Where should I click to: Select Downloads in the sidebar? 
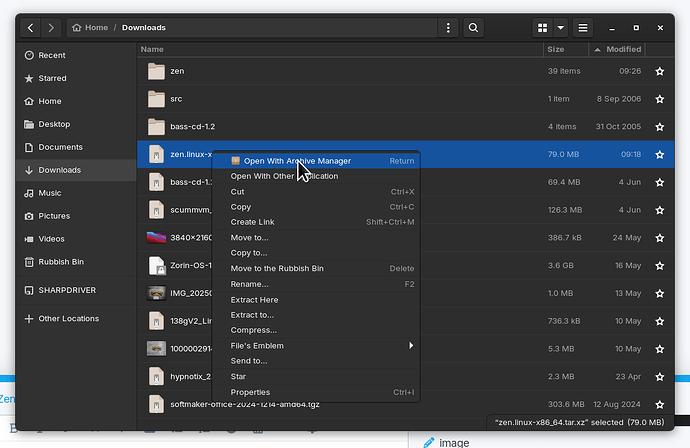76,170
